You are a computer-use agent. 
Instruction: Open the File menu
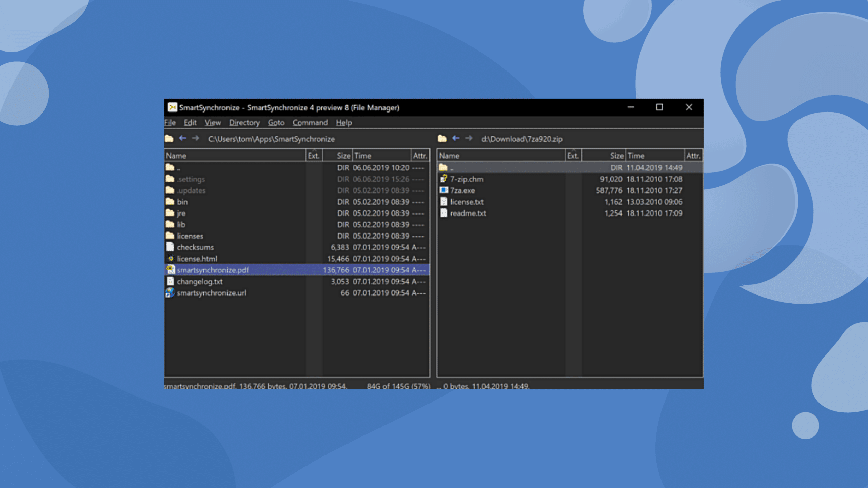[x=170, y=123]
